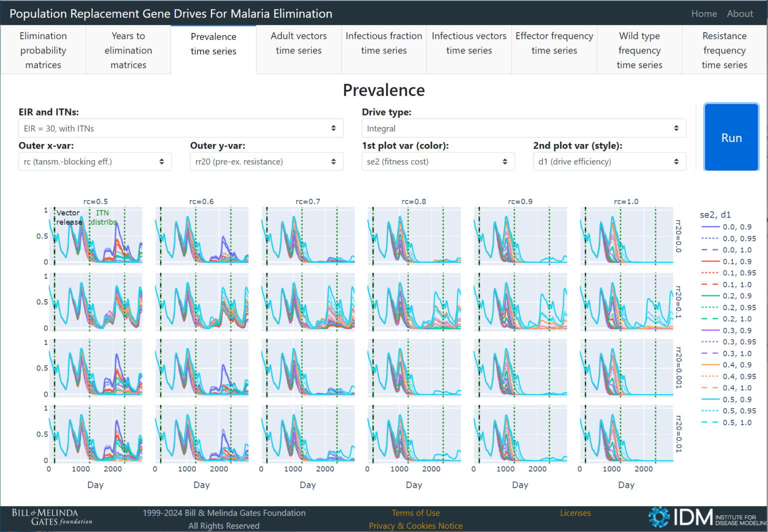Open the 2nd plot var style dropdown
Viewport: 768px width, 532px height.
tap(609, 162)
